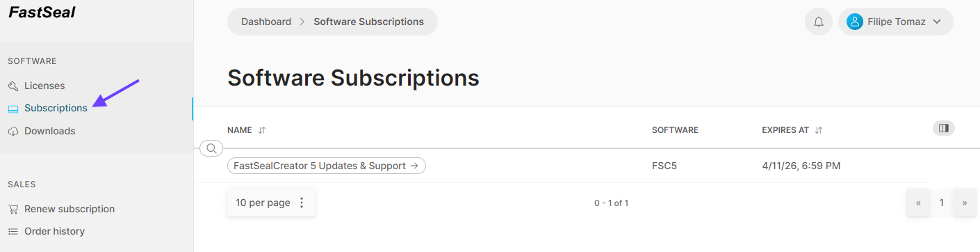This screenshot has height=252, width=980.
Task: Select Subscriptions in the sidebar
Action: point(56,108)
